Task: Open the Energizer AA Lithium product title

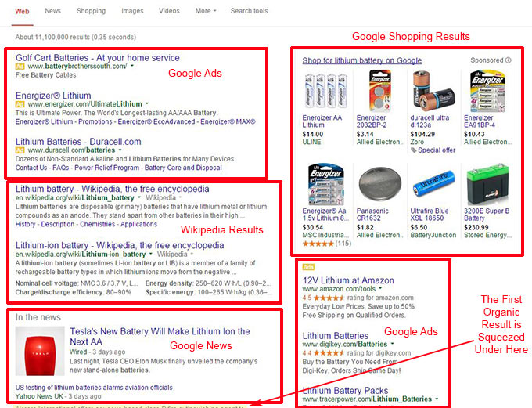Action: 322,121
